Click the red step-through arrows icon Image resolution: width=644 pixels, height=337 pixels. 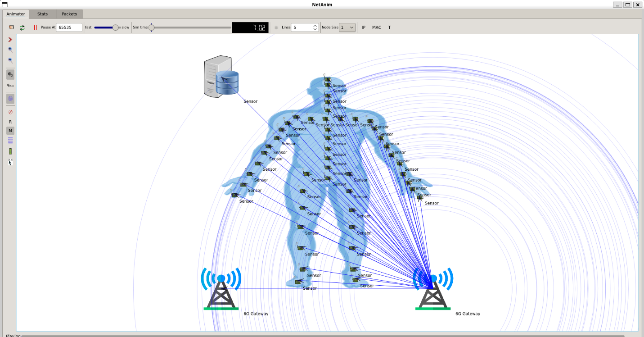[x=10, y=40]
